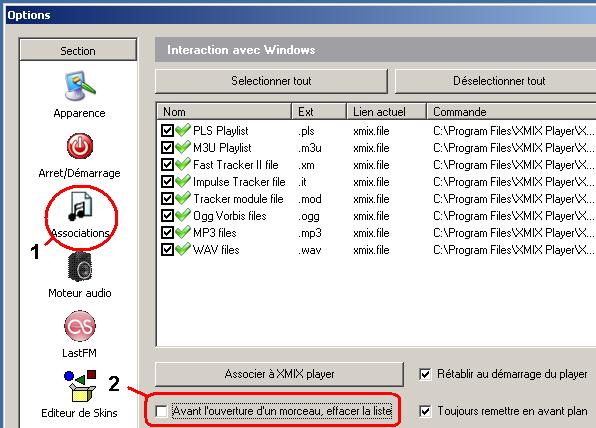Uncheck the PLS Playlist checkbox

(167, 130)
